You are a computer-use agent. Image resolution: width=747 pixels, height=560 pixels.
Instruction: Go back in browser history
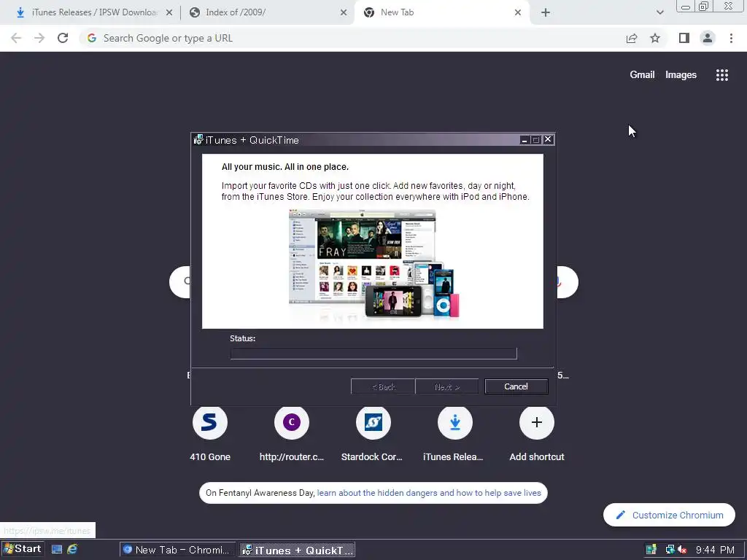[x=16, y=38]
